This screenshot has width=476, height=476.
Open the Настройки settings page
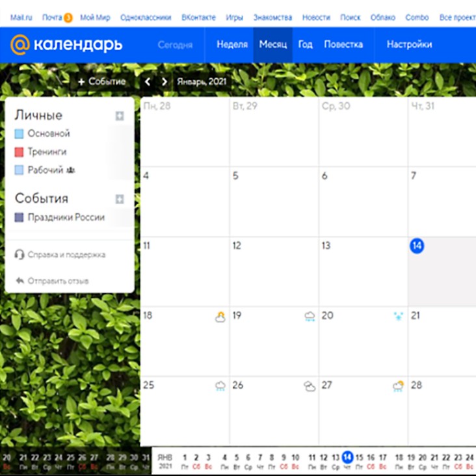pos(409,45)
